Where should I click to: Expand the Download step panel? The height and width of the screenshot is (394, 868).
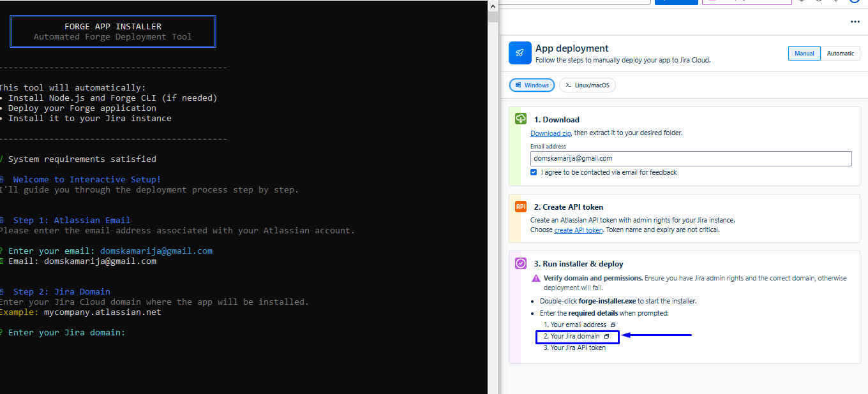[555, 119]
